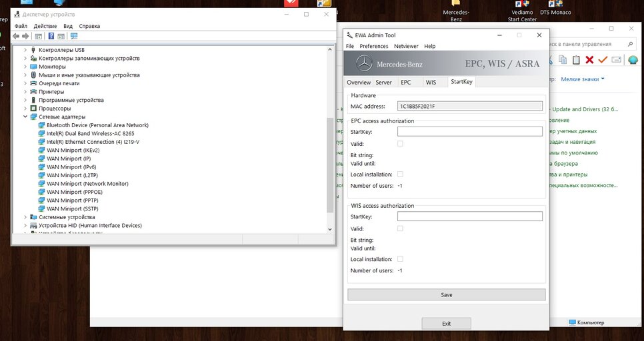
Task: Click the teal shell icon in Control Panel toolbar
Action: [633, 60]
